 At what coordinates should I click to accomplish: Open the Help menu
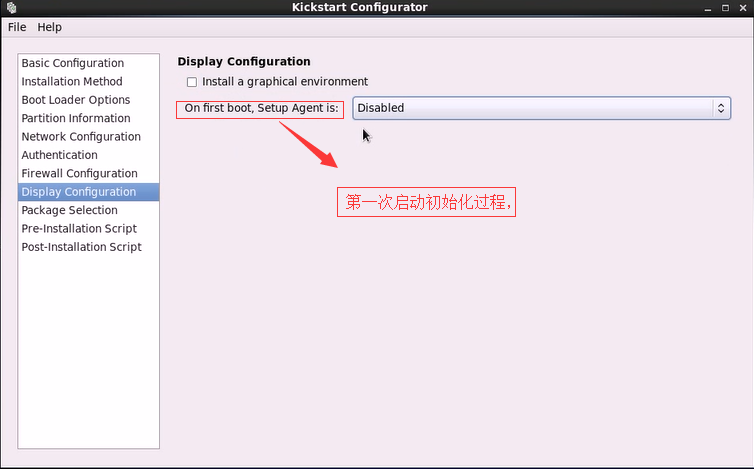point(50,27)
